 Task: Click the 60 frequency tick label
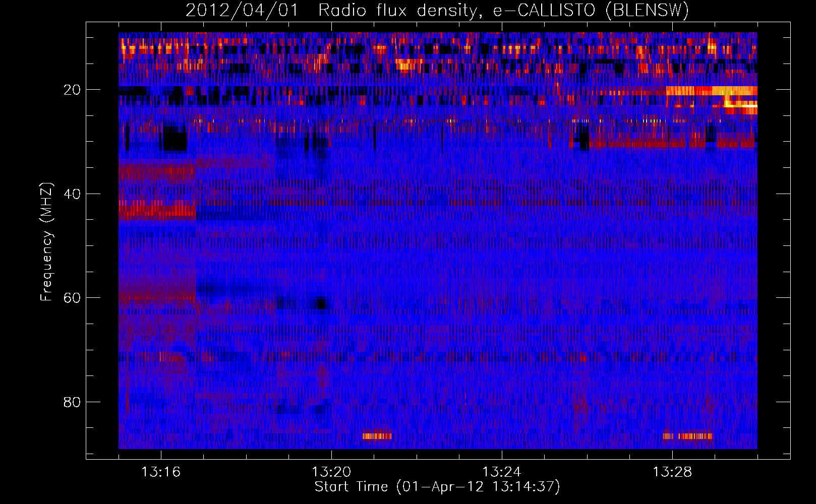(x=72, y=298)
